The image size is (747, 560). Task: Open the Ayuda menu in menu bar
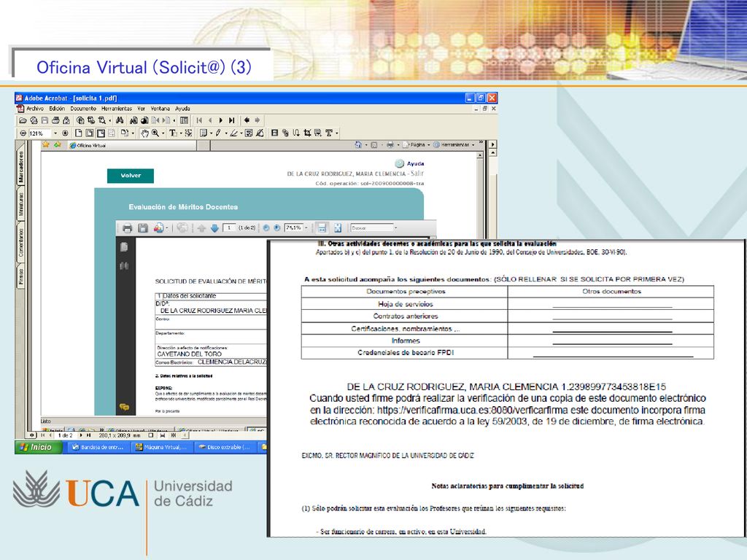pos(182,109)
